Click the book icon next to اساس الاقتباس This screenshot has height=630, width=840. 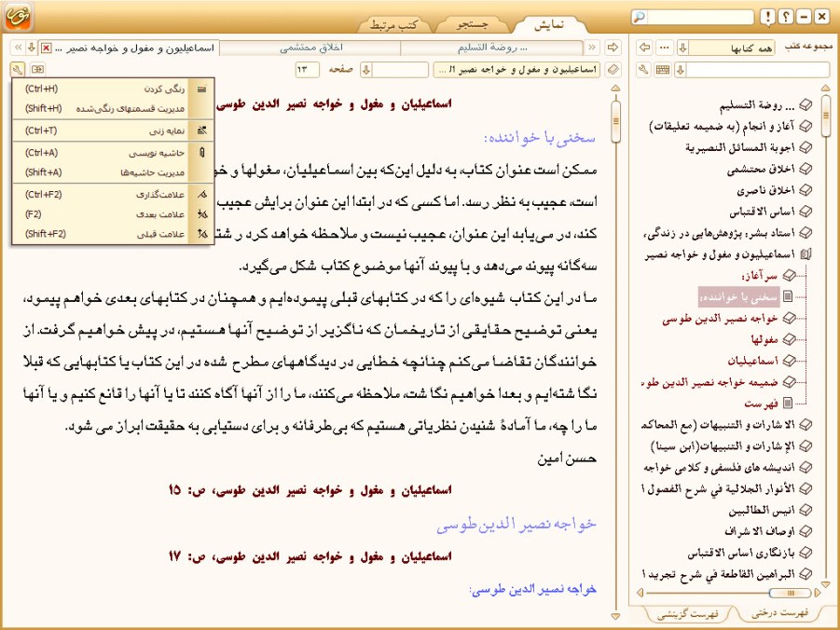point(806,212)
